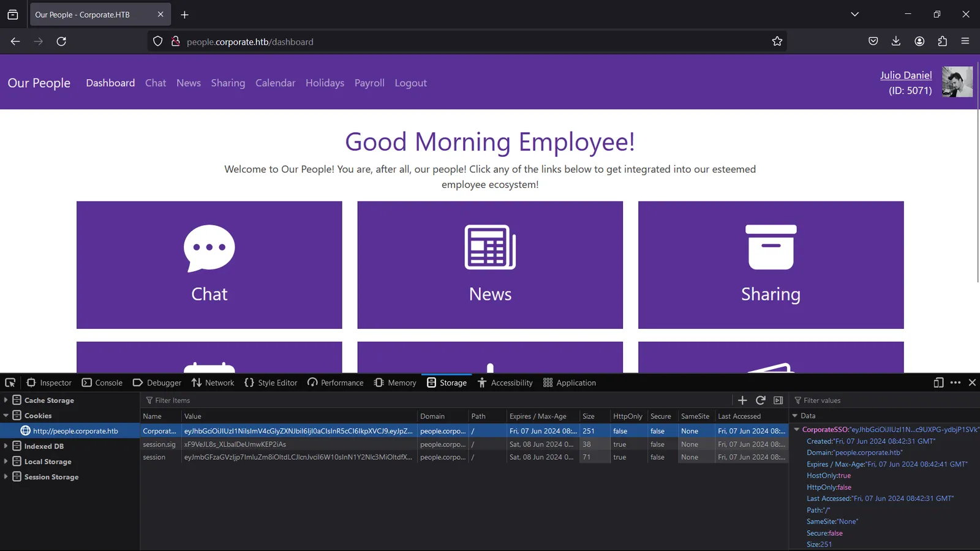Collapse the Cookies tree node

tap(6, 416)
